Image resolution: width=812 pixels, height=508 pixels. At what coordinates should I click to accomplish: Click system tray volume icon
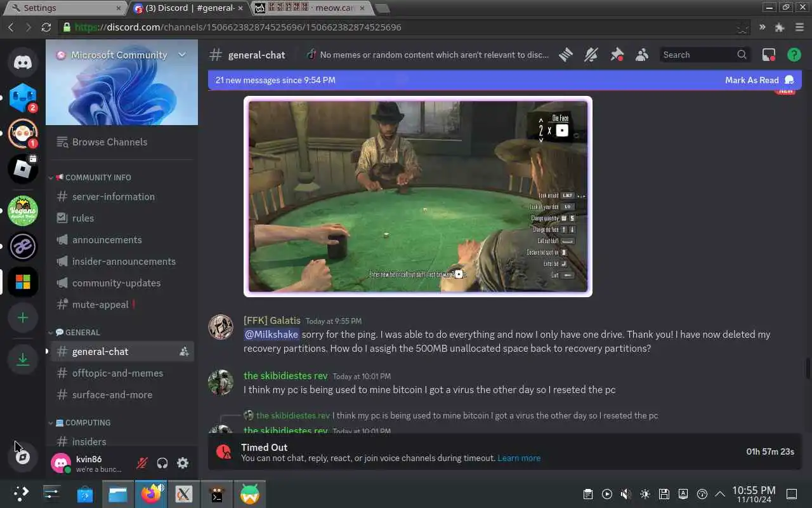[x=625, y=494]
